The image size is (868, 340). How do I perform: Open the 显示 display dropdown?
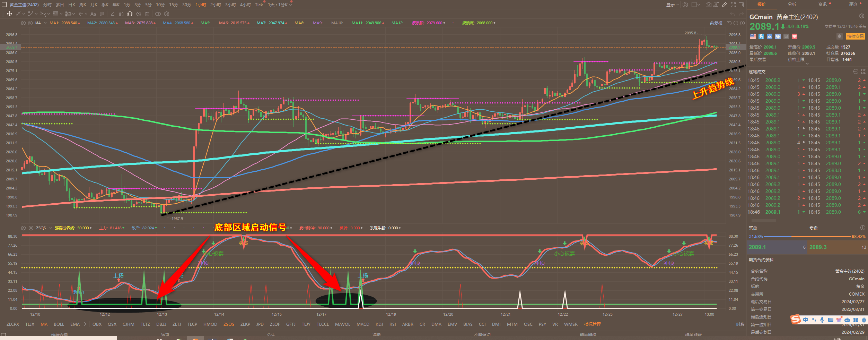tap(672, 5)
